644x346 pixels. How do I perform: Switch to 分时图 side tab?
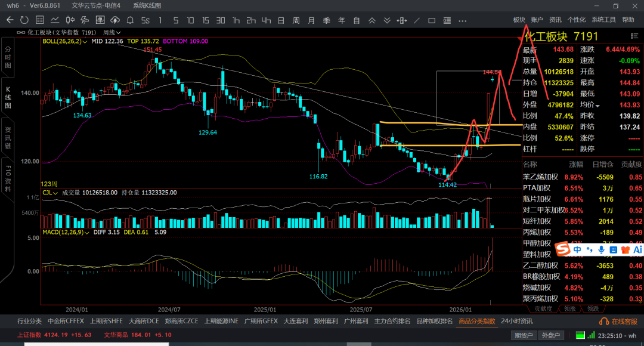pos(8,57)
